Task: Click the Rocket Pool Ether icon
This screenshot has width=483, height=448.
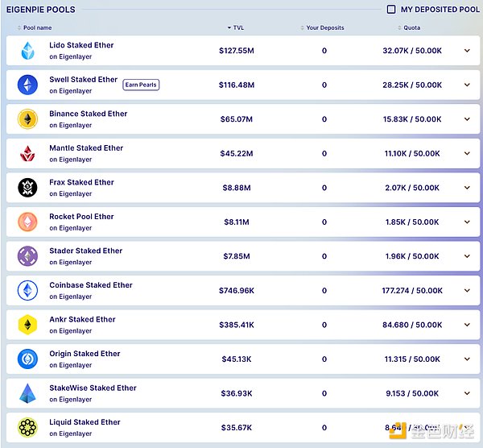Action: (28, 222)
